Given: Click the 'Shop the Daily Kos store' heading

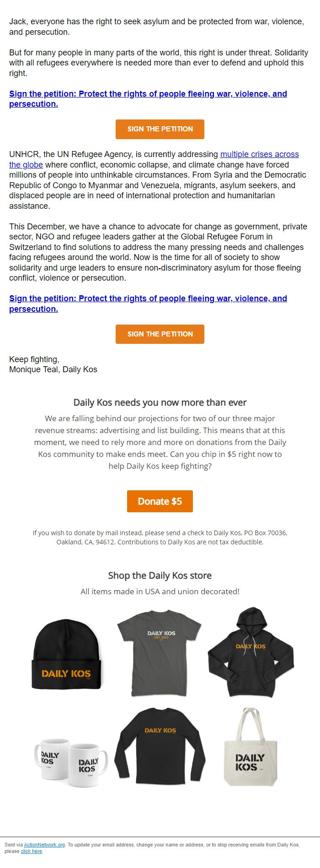Looking at the screenshot, I should click(x=160, y=575).
